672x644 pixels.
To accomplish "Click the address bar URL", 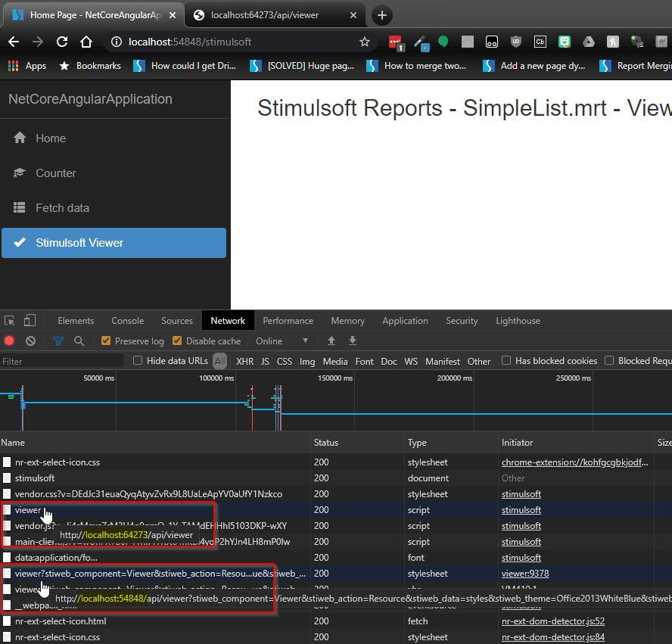I will [190, 42].
